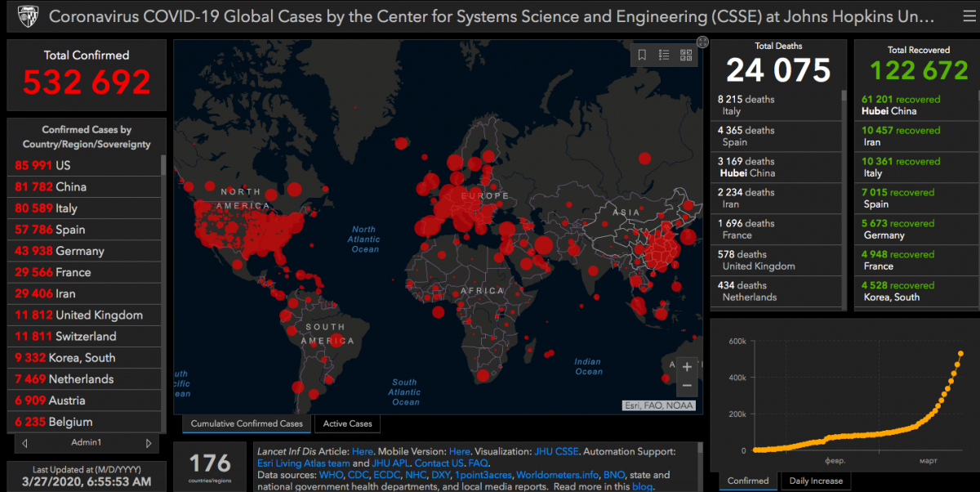Select Spain row with 57 786 cases

point(85,229)
